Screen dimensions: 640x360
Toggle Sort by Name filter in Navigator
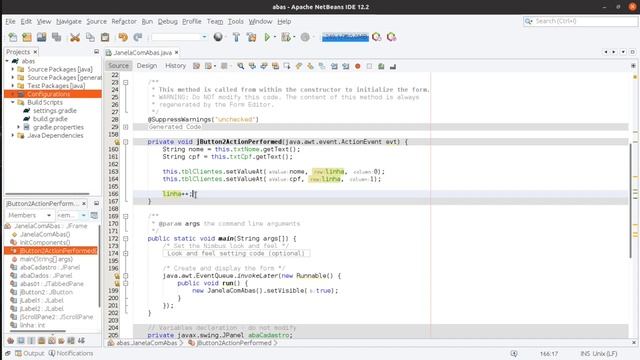[71, 340]
